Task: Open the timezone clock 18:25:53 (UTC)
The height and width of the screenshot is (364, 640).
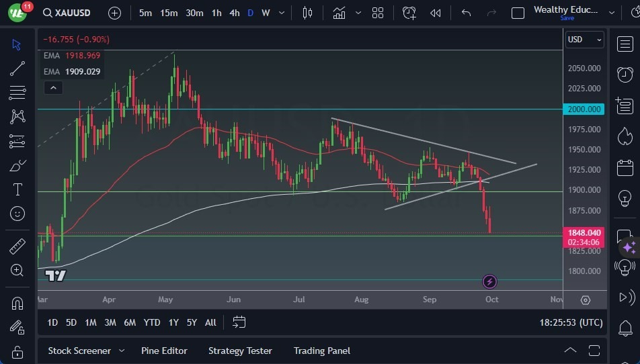Action: click(x=571, y=322)
